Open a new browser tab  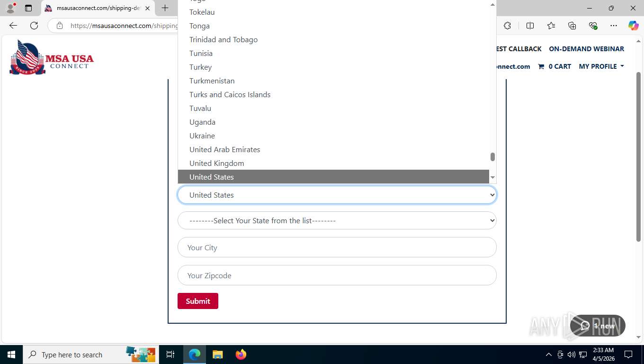pyautogui.click(x=165, y=8)
